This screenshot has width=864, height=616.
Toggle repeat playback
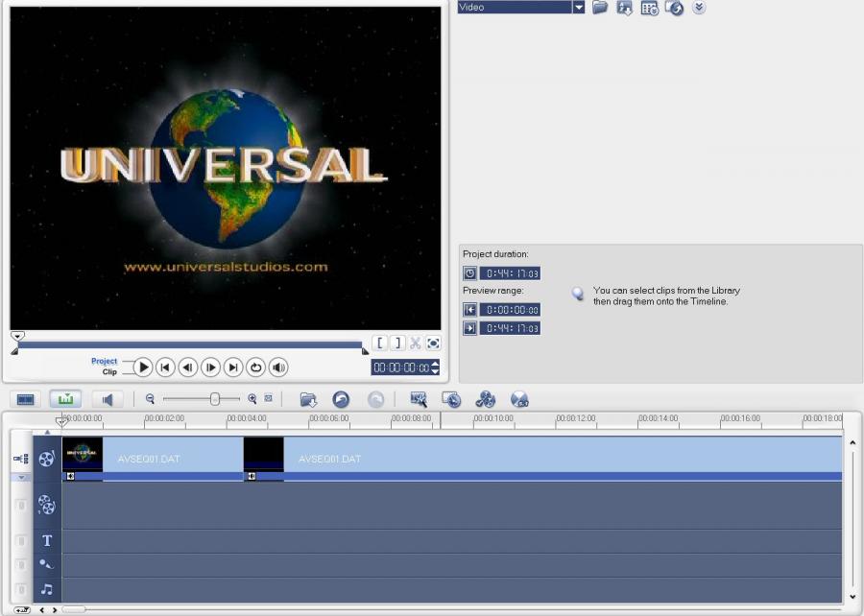[x=255, y=367]
